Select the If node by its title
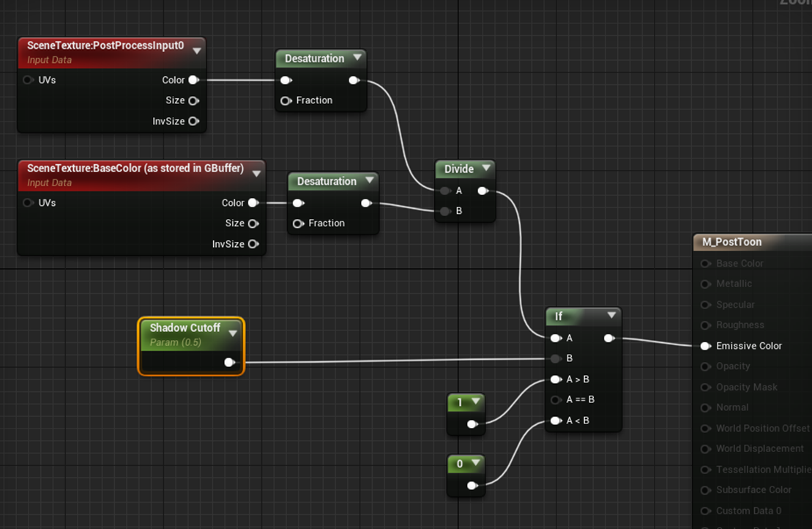The width and height of the screenshot is (812, 529). pos(558,316)
